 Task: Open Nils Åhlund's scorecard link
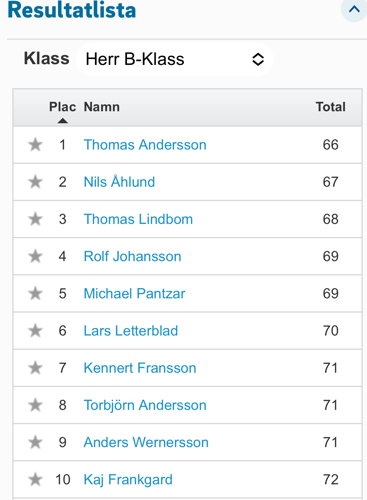coord(119,182)
